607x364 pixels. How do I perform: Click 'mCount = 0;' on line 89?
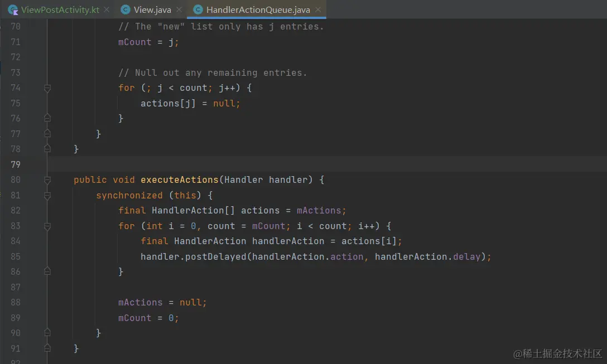point(148,318)
